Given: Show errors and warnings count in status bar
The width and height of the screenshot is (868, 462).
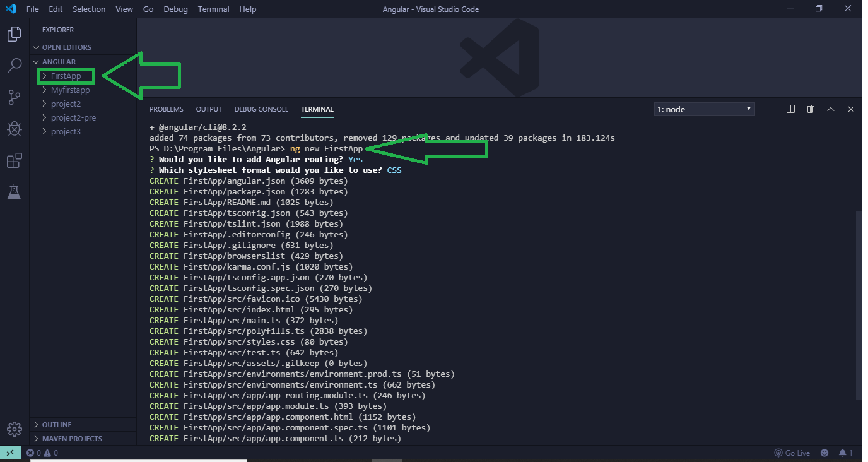Looking at the screenshot, I should 42,453.
